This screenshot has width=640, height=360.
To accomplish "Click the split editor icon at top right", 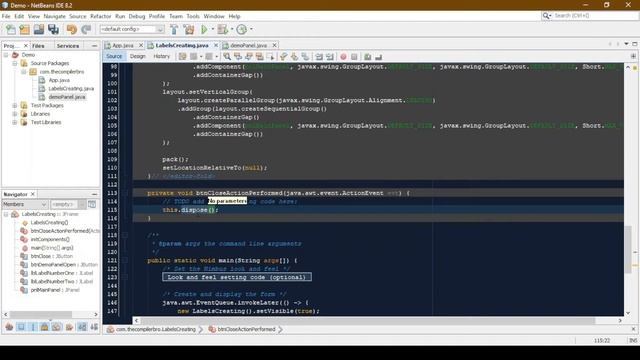I will click(633, 56).
